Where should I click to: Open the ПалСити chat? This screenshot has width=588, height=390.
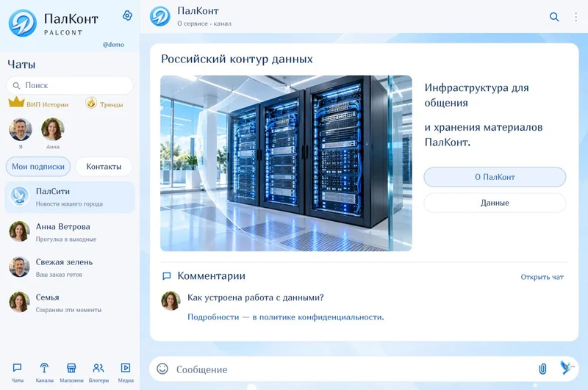pyautogui.click(x=70, y=197)
